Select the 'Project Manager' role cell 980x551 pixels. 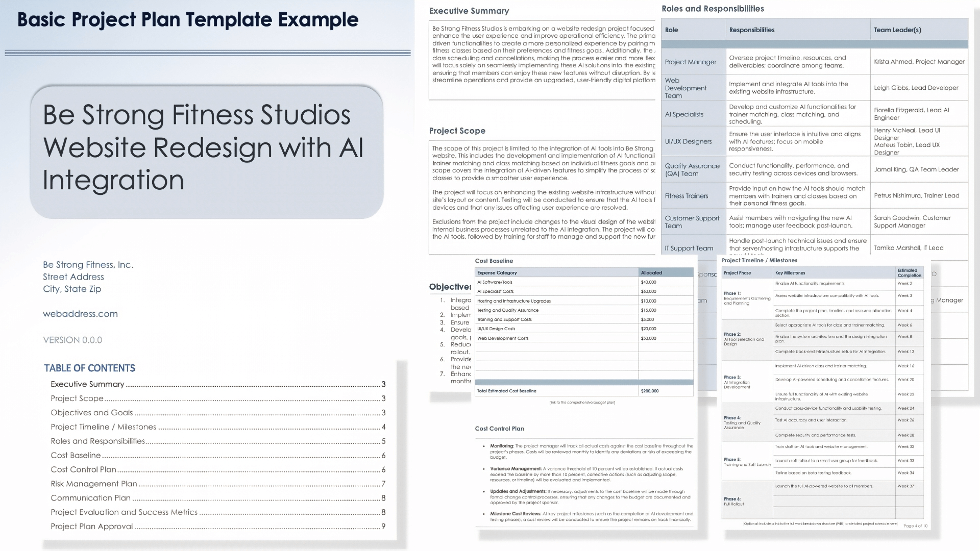click(693, 62)
